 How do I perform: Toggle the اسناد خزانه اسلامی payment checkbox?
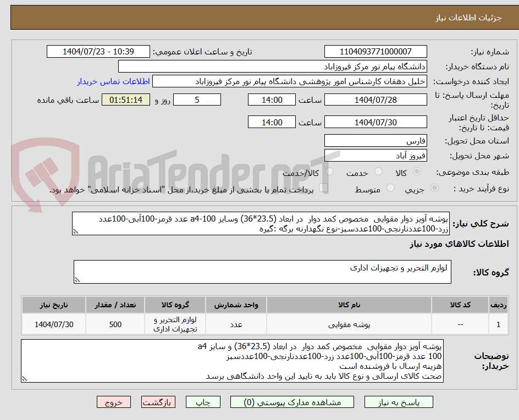(x=323, y=188)
